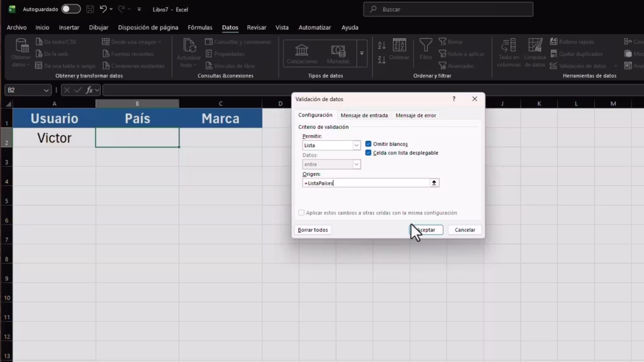Switch to the Automatizar tab

pyautogui.click(x=314, y=28)
